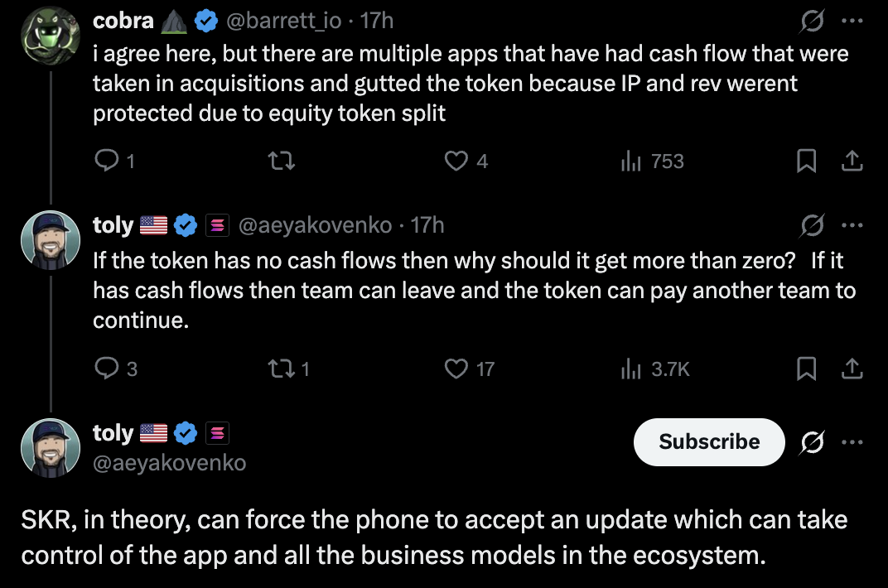Share toly's cash flows post

tap(851, 369)
